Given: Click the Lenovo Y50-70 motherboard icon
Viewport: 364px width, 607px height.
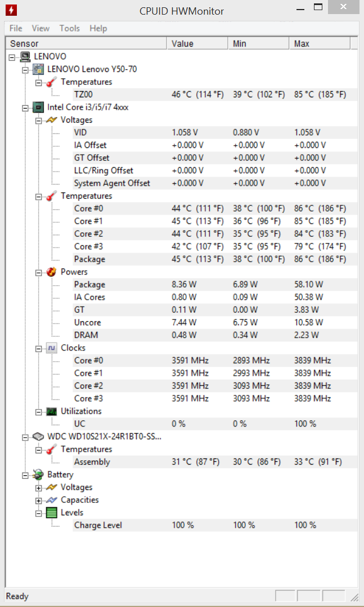Looking at the screenshot, I should click(38, 69).
